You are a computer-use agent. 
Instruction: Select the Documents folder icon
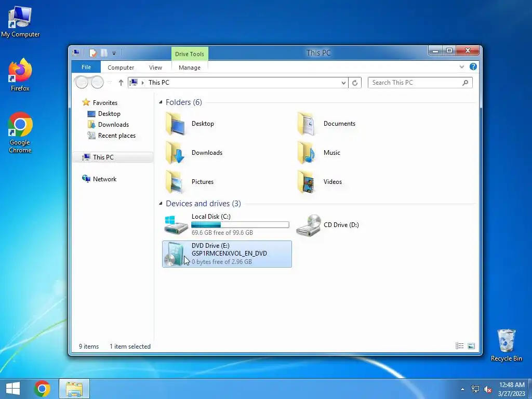(x=307, y=124)
